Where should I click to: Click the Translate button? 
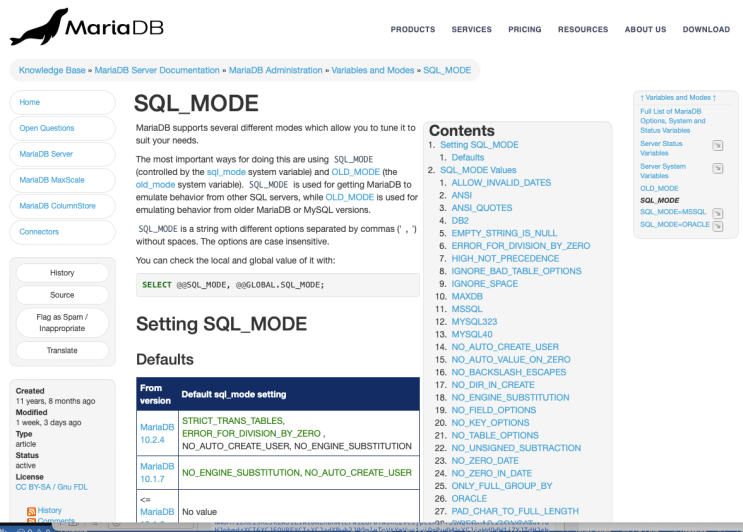[62, 351]
